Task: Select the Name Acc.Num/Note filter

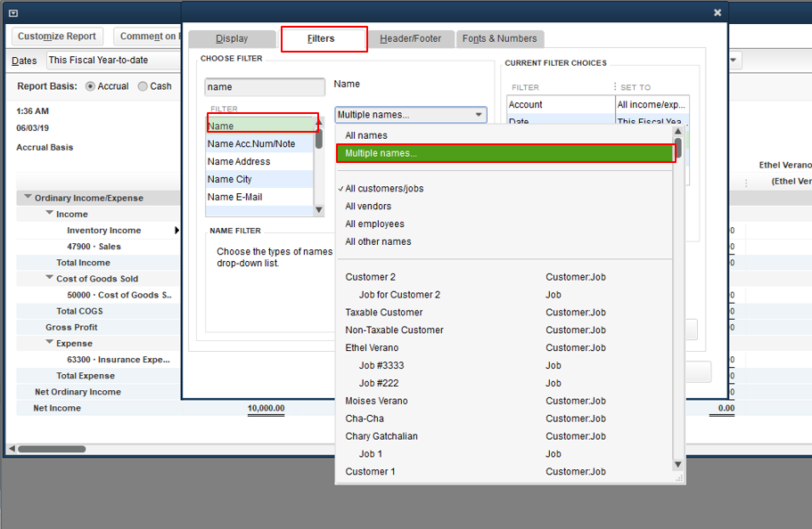Action: 259,144
